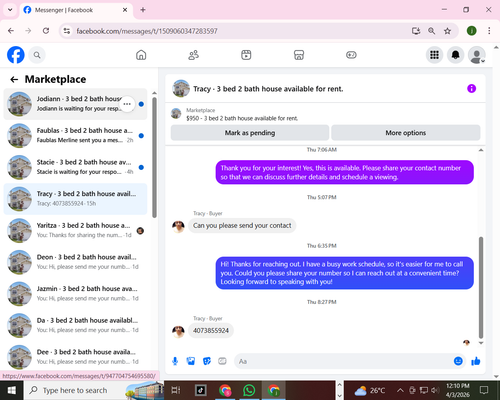
Task: Open TikTok from the taskbar
Action: [x=201, y=390]
